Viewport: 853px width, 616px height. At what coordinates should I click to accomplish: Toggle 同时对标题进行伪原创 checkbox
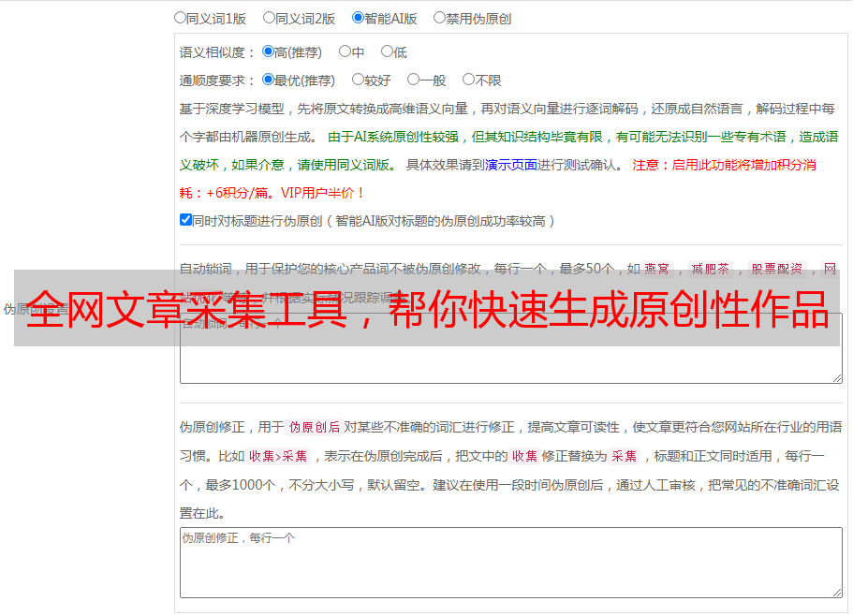point(185,220)
